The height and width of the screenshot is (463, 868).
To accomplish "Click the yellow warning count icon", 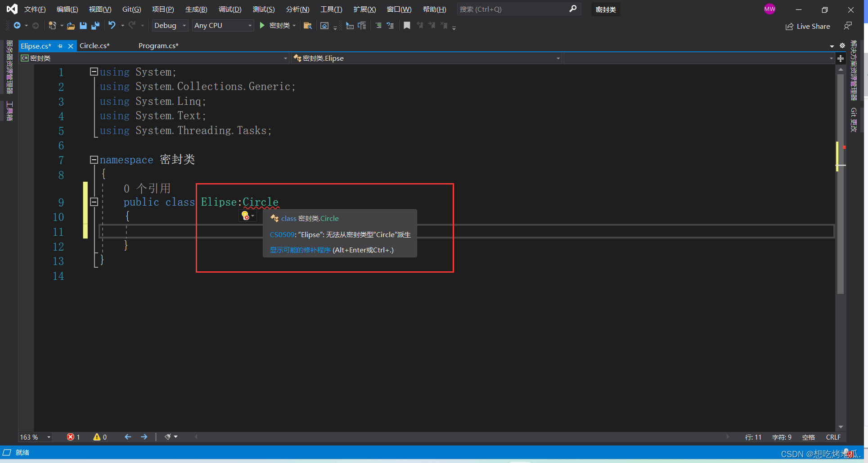I will pyautogui.click(x=97, y=437).
